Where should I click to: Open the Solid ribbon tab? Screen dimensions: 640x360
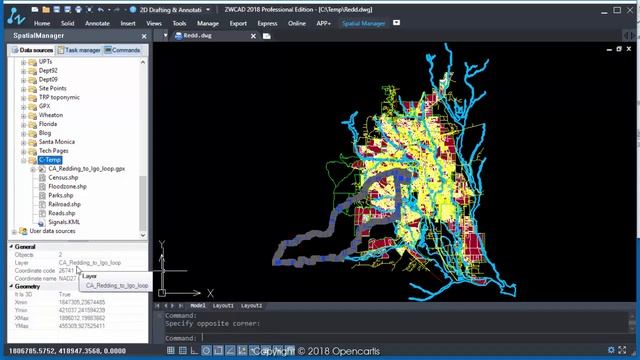pyautogui.click(x=67, y=23)
